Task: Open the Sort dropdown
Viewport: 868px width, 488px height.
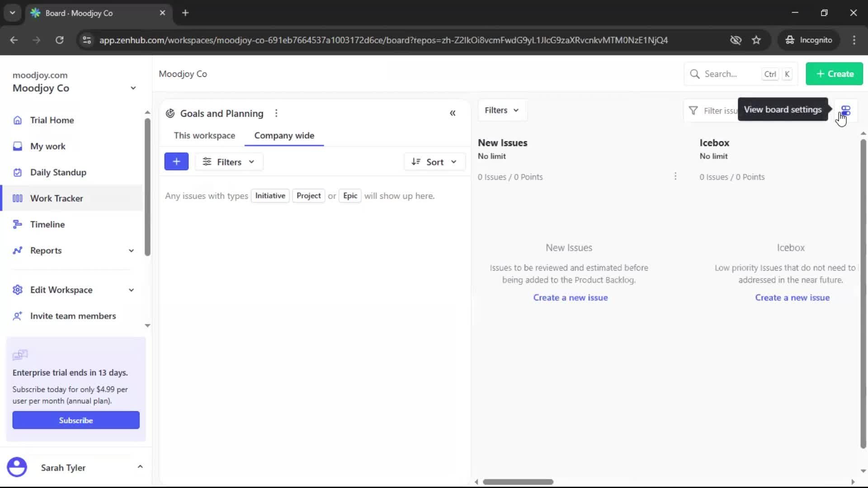Action: point(434,161)
